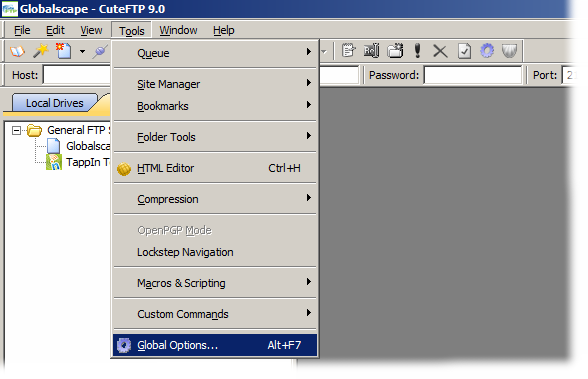Click the Edit file notepad icon

[x=348, y=50]
